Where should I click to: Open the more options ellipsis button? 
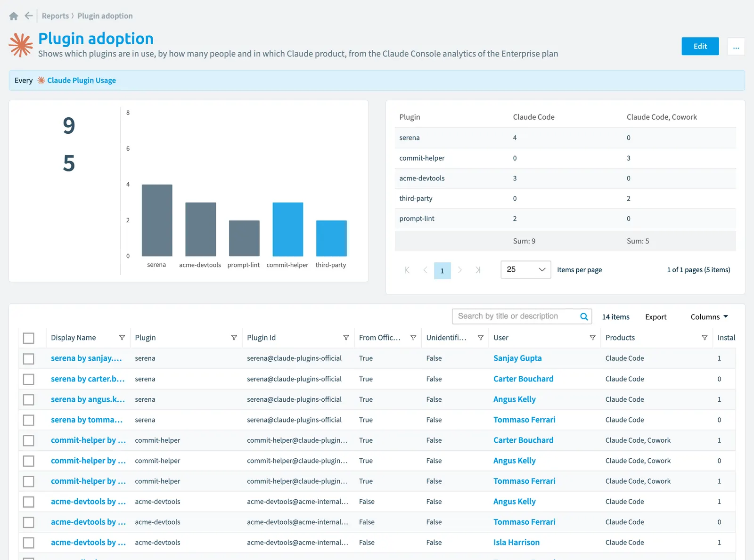point(736,46)
